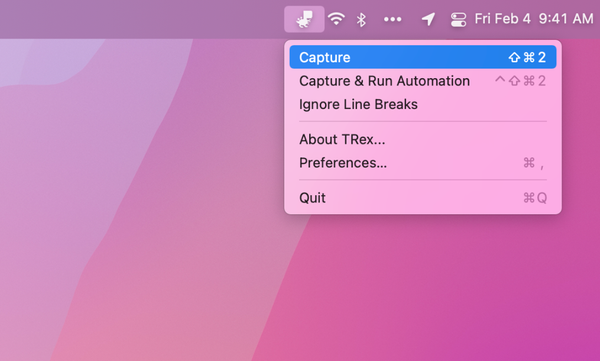The width and height of the screenshot is (600, 361).
Task: Open Control Center from menu bar
Action: point(458,20)
